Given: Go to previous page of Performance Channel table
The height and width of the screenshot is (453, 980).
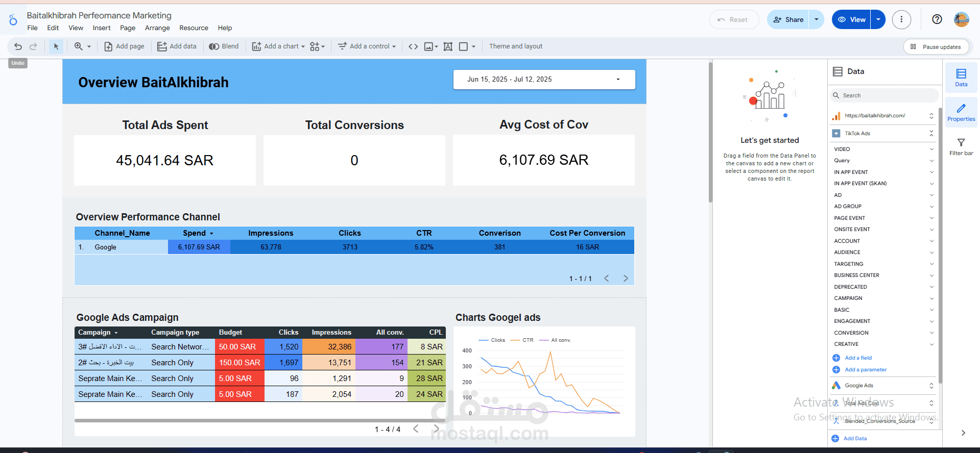Looking at the screenshot, I should click(x=607, y=278).
